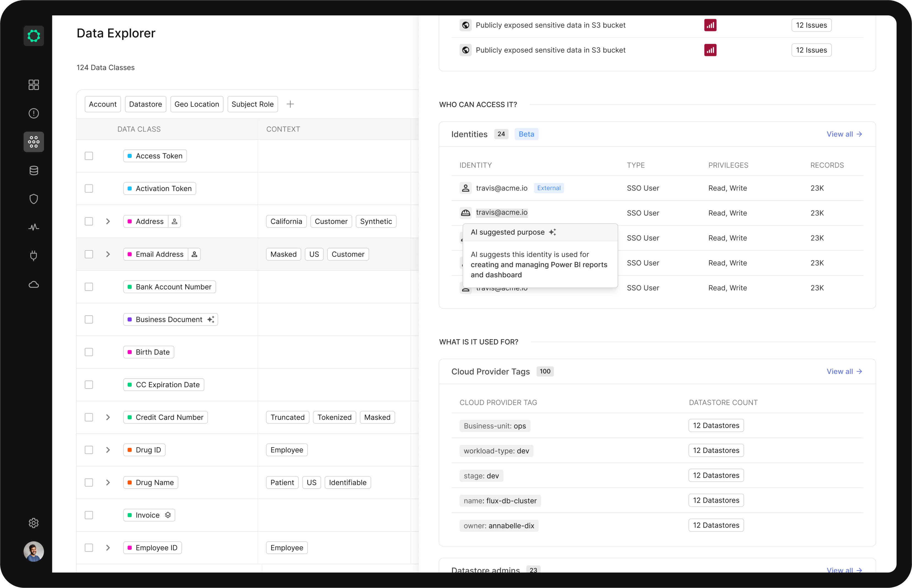Check the Access Token row checkbox
Screen dimensions: 912x588
[x=89, y=156]
